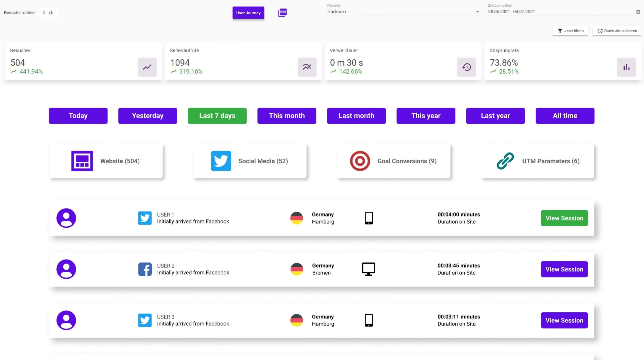Image resolution: width=644 pixels, height=360 pixels.
Task: Select the Today time range
Action: tap(78, 116)
